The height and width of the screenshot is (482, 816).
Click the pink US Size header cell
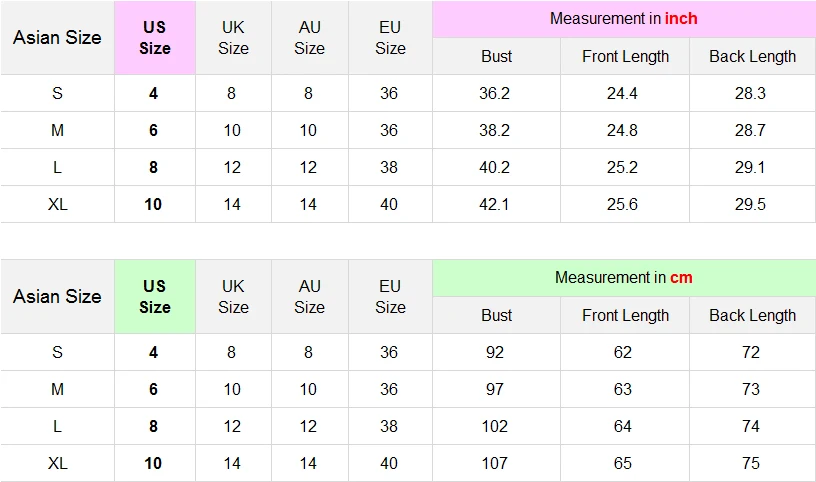coord(155,37)
